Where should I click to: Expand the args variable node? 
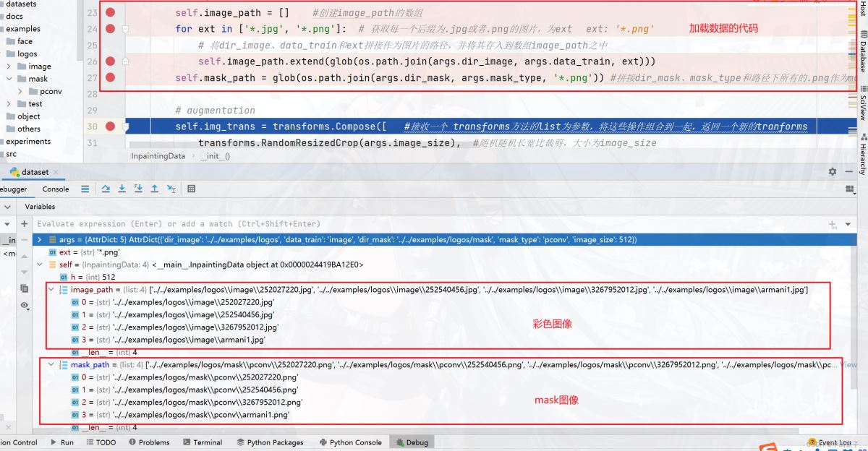pos(40,239)
